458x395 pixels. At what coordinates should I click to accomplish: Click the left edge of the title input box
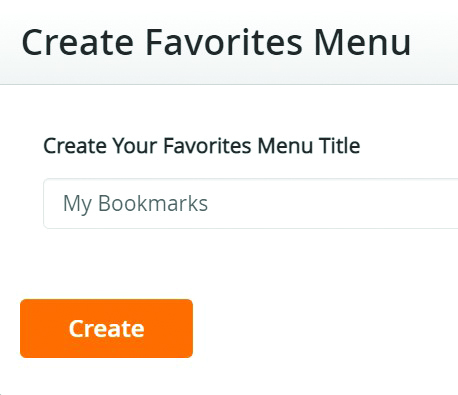point(48,203)
